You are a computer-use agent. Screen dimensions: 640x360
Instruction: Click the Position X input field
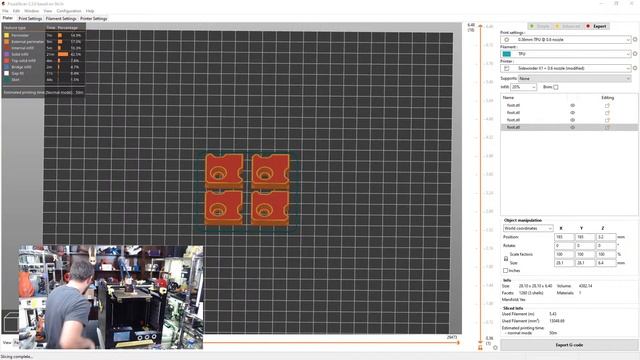[x=564, y=237]
